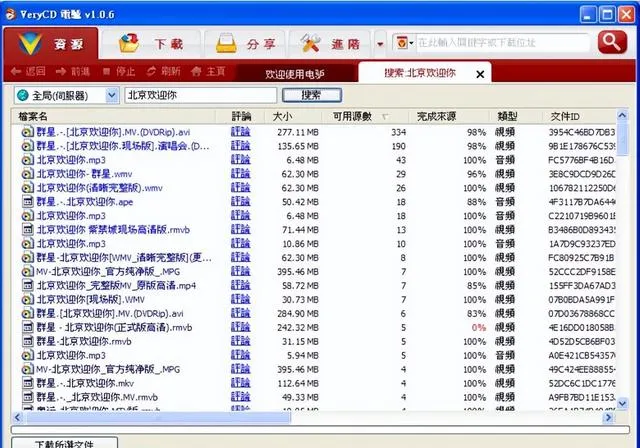Click icon of 群星.-._北京欢迎你.MV.rmvb
The image size is (640, 448).
[x=27, y=397]
